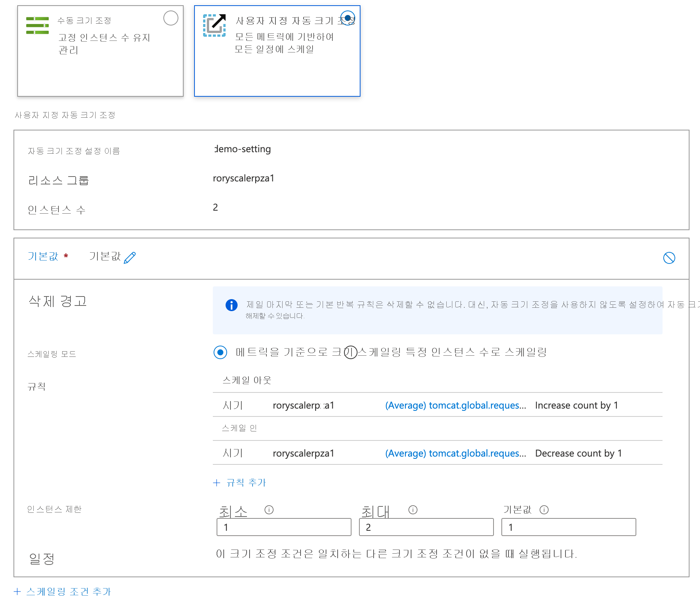Click the info icon beside 기본값 instance limit
This screenshot has width=700, height=605.
point(544,509)
